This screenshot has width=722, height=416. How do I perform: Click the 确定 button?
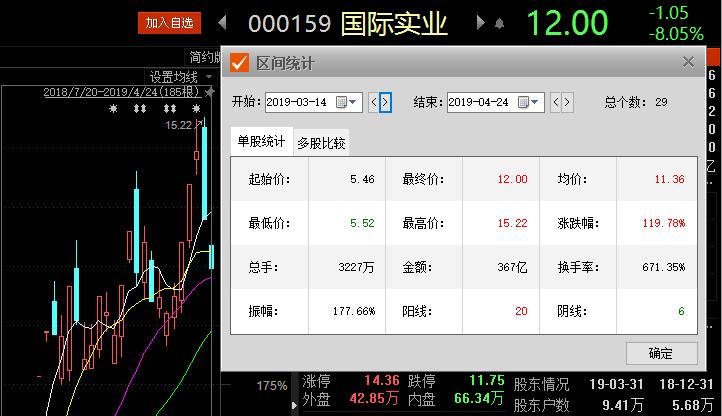pyautogui.click(x=661, y=354)
